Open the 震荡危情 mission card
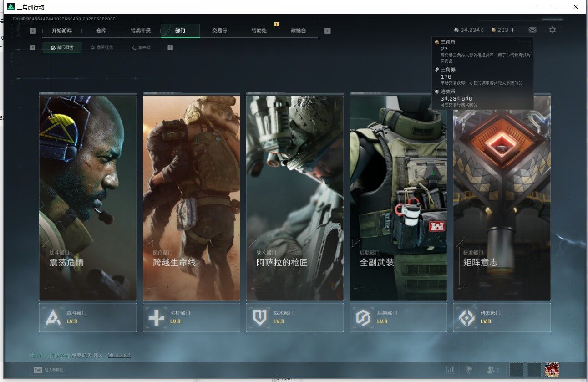 [x=88, y=198]
